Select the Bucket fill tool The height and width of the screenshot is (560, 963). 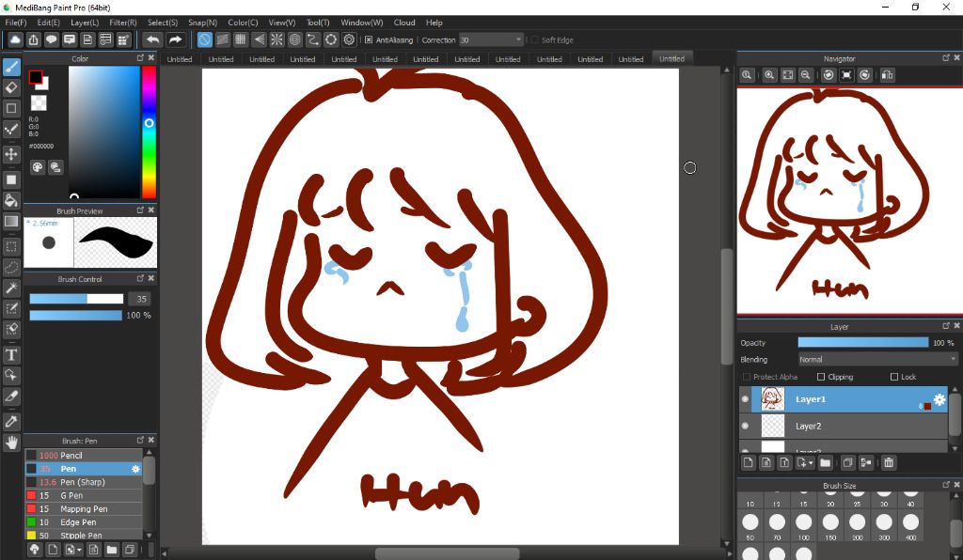[x=11, y=200]
